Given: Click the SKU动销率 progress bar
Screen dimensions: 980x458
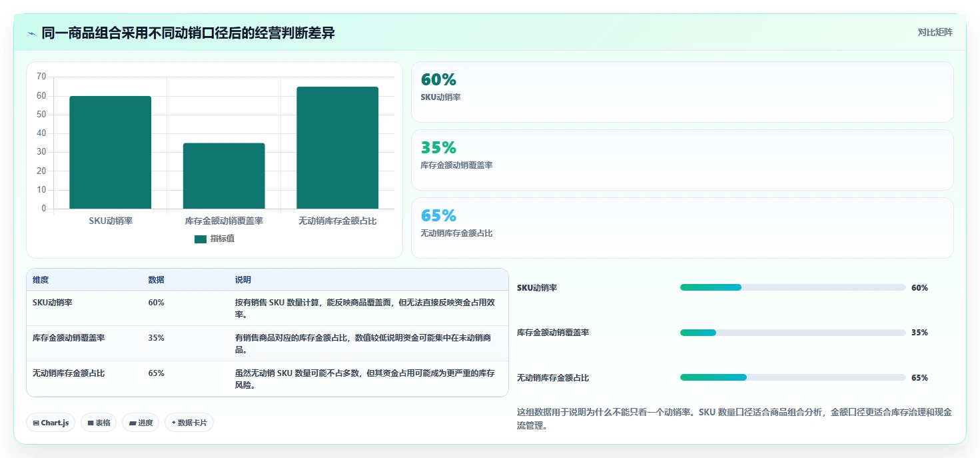Looking at the screenshot, I should [793, 287].
